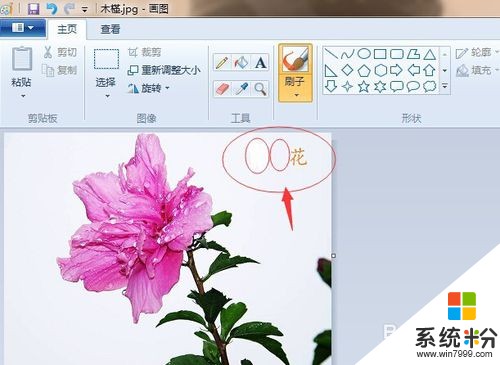Viewport: 500px width, 365px height.
Task: Select the Line shape
Action: tap(331, 53)
